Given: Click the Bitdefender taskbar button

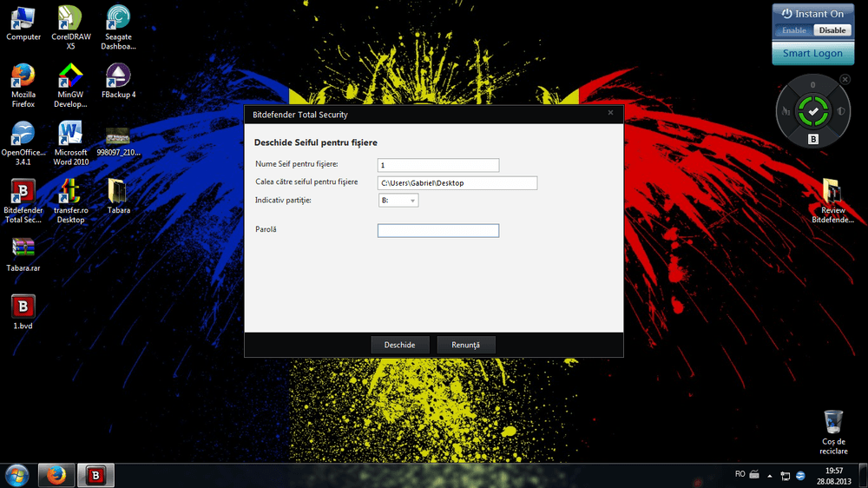Looking at the screenshot, I should 95,475.
